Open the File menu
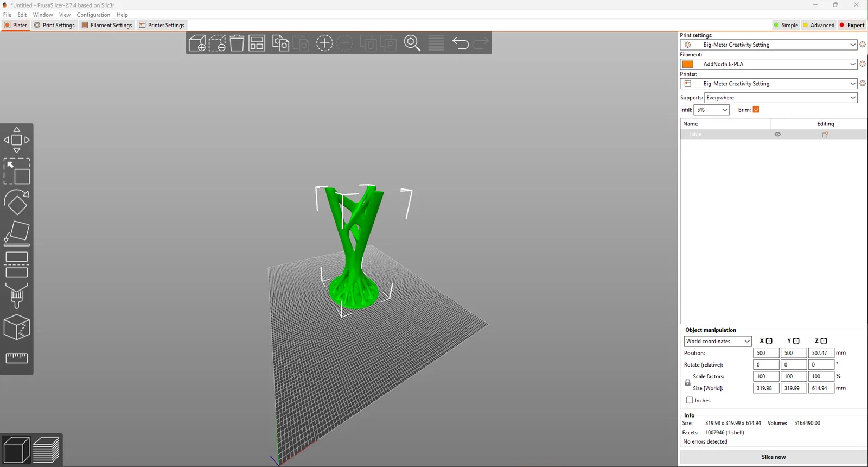Image resolution: width=868 pixels, height=467 pixels. [8, 15]
